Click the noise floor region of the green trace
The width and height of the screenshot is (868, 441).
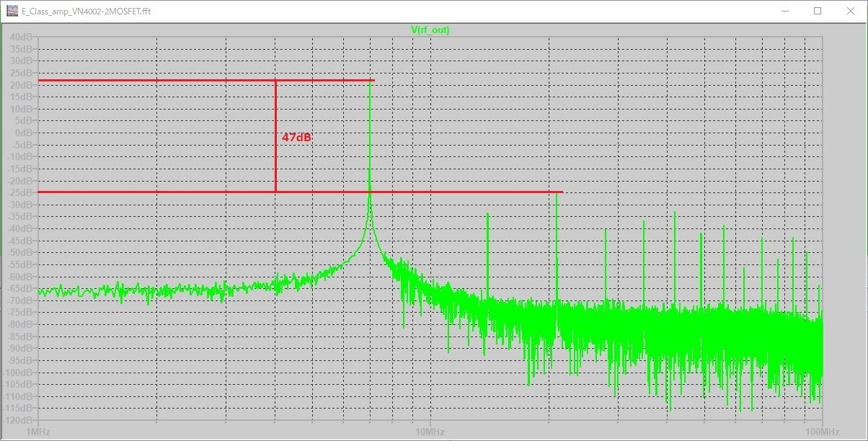click(x=144, y=292)
